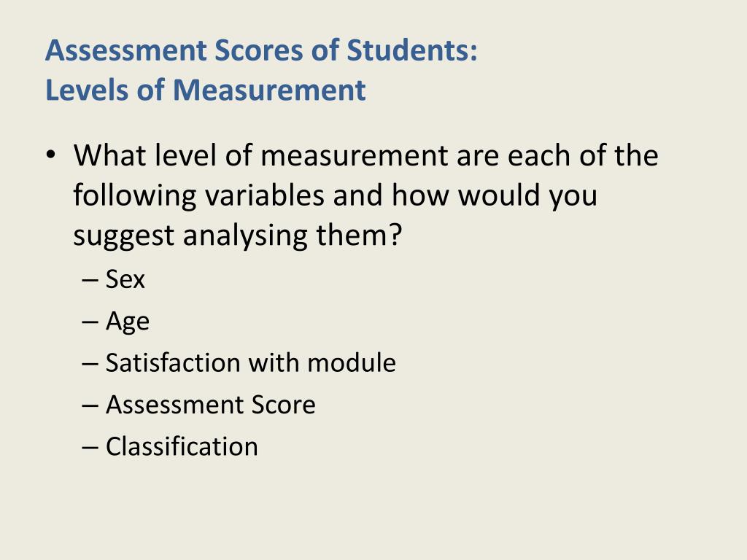
Task: Click the 'Levels of Measurement' subtitle line
Action: 205,90
